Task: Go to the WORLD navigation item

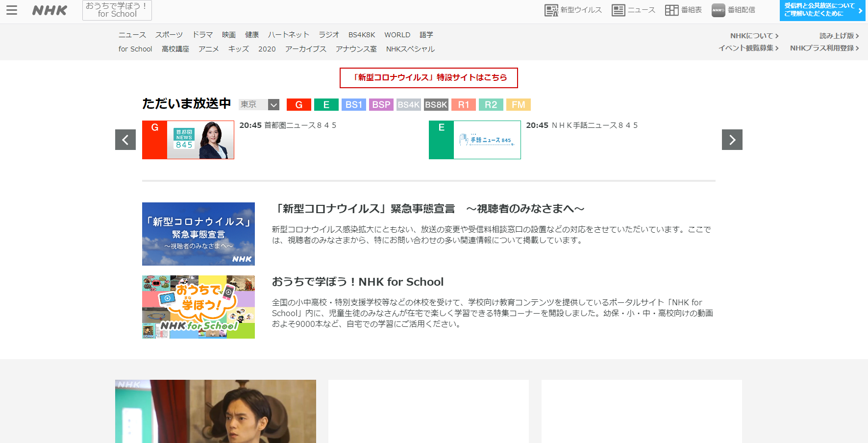Action: click(397, 35)
